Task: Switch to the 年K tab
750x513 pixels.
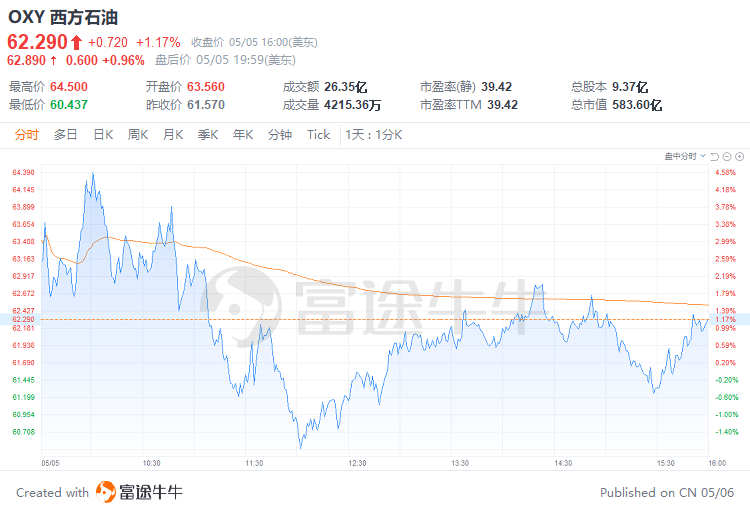Action: (243, 135)
